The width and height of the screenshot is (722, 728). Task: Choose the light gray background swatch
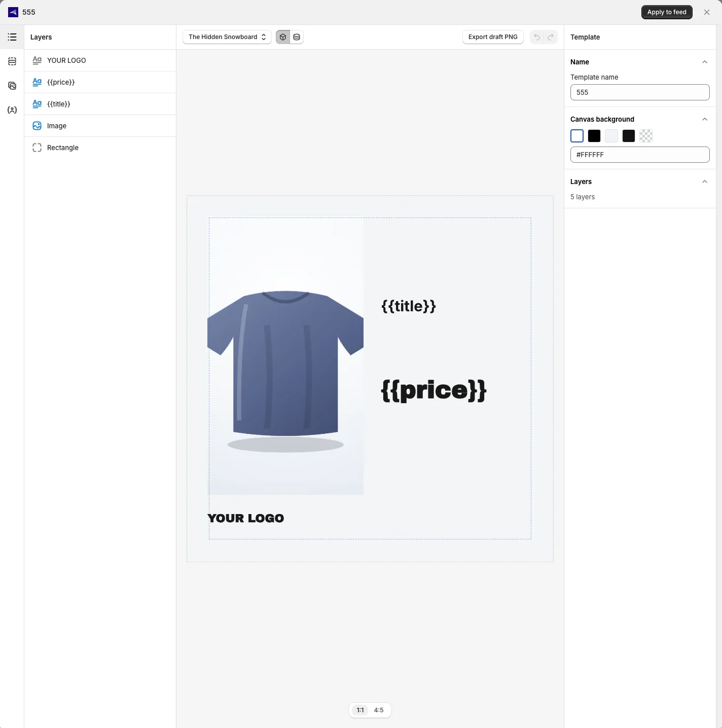point(611,136)
